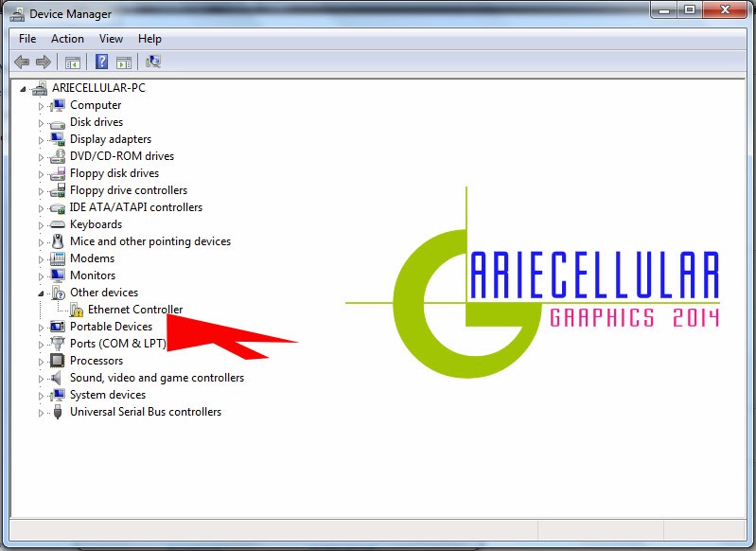Click the DVD/CD-ROM drives disc icon
Viewport: 756px width, 551px height.
(x=58, y=156)
